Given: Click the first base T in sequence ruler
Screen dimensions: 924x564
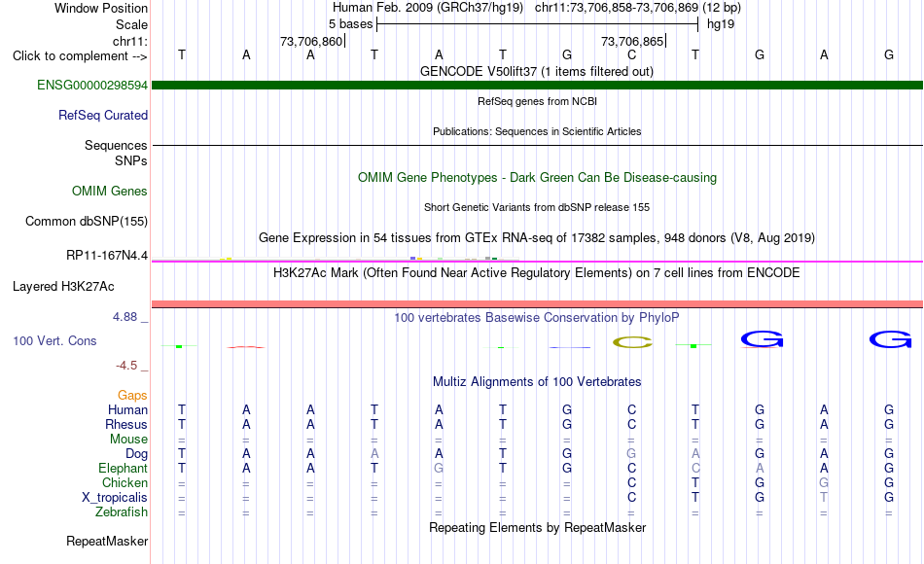Looking at the screenshot, I should [182, 54].
